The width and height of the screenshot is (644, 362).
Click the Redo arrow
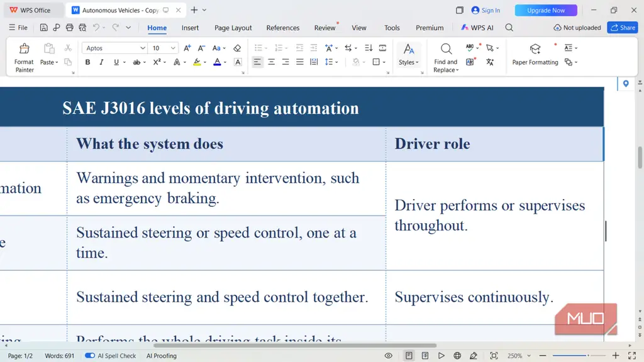click(116, 28)
